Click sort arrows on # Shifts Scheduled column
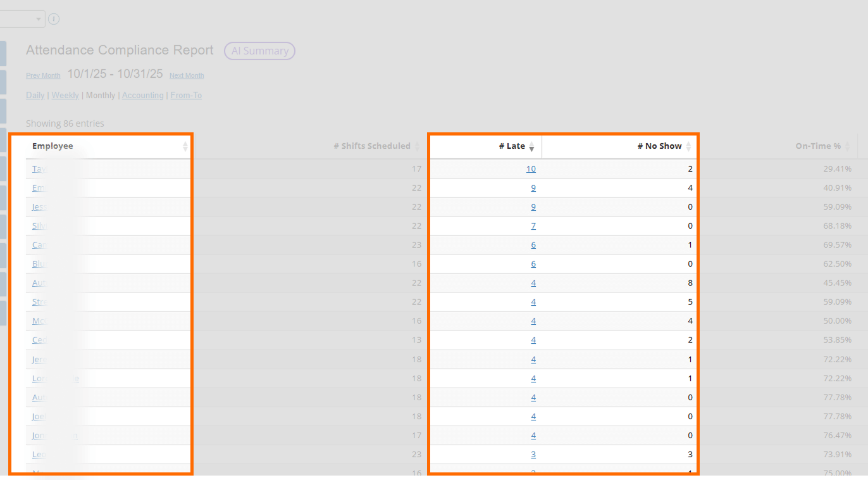 click(x=417, y=146)
